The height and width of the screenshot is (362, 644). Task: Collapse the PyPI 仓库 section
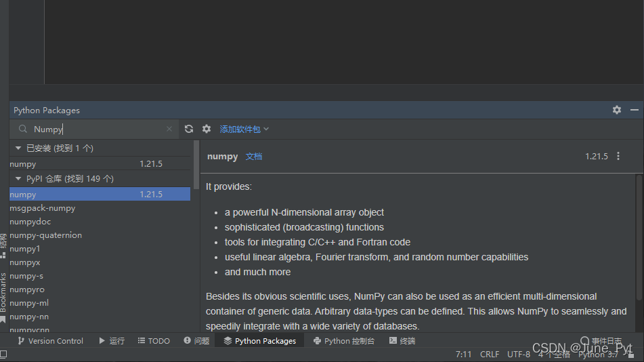18,178
